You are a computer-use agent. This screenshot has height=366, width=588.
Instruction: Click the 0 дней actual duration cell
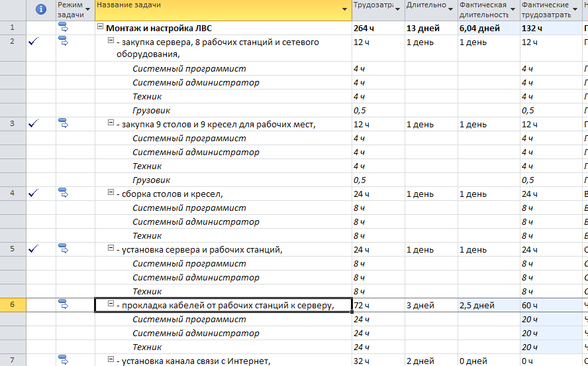tap(489, 361)
